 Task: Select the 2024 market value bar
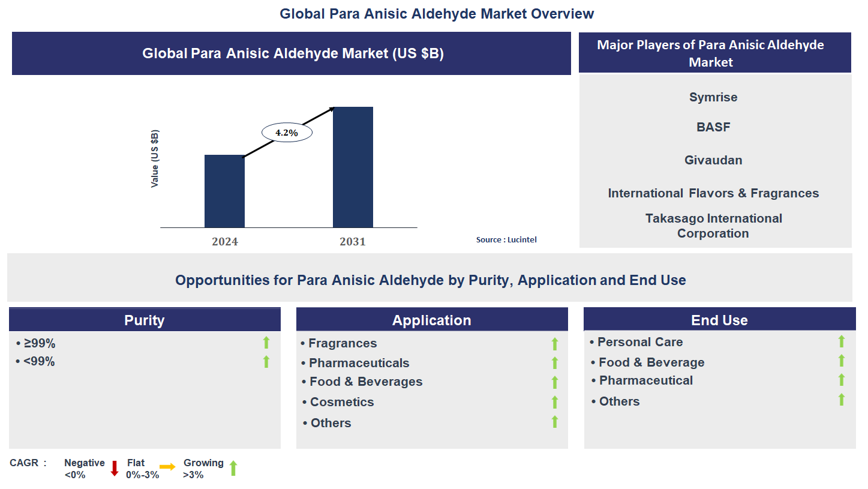click(224, 192)
